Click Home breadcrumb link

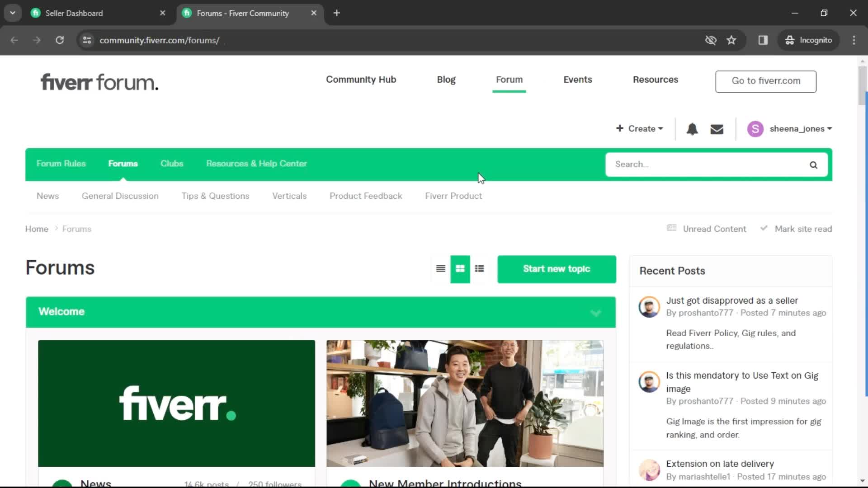tap(37, 229)
